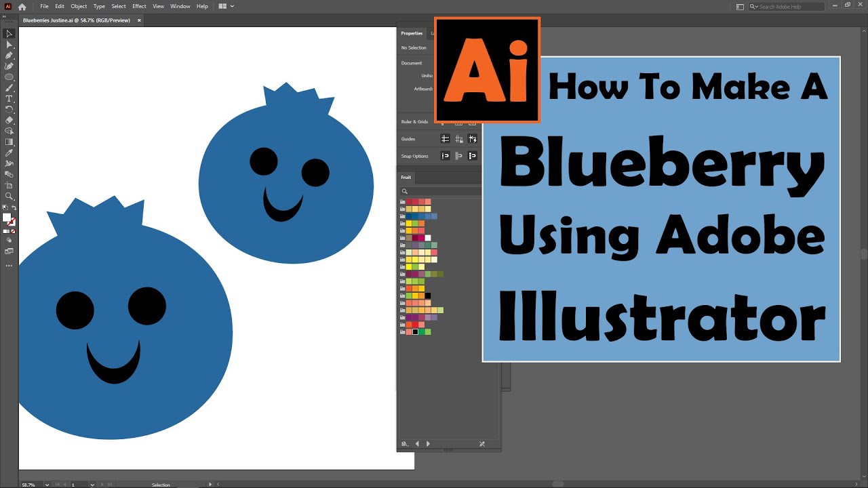The height and width of the screenshot is (488, 868).
Task: Open the File menu
Action: (44, 6)
